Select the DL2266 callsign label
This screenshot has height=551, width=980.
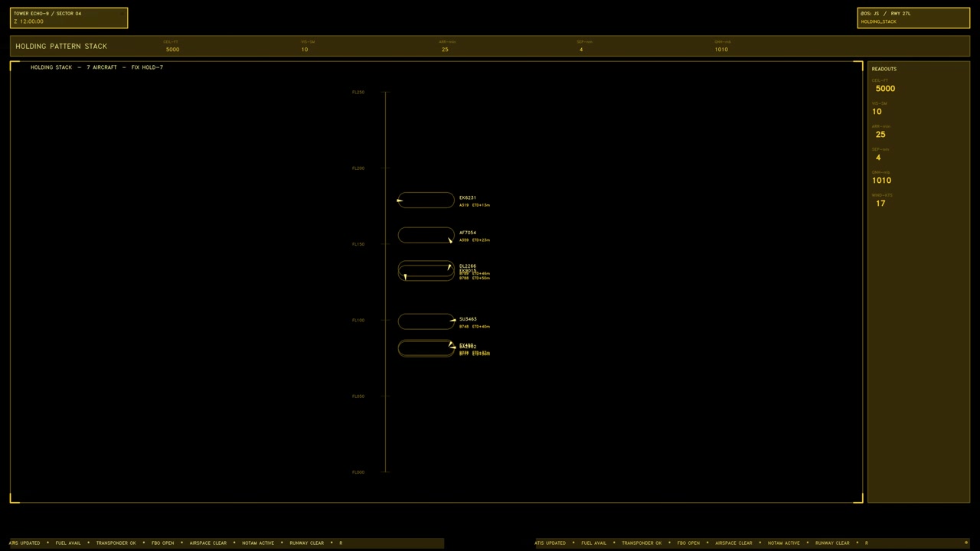(468, 266)
